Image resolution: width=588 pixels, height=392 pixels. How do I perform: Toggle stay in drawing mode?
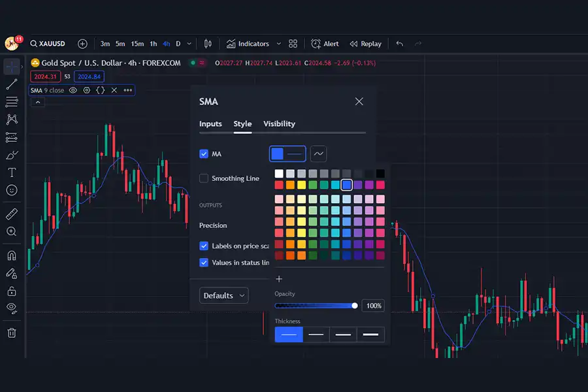[12, 274]
